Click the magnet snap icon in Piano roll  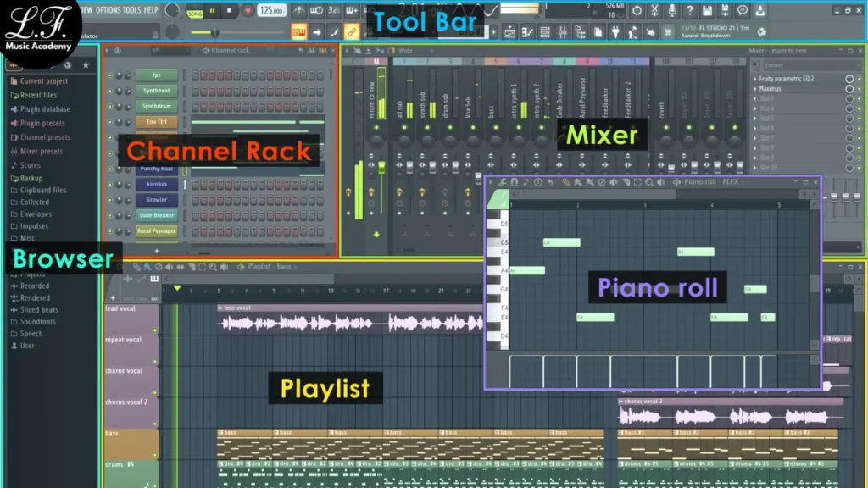(x=515, y=182)
